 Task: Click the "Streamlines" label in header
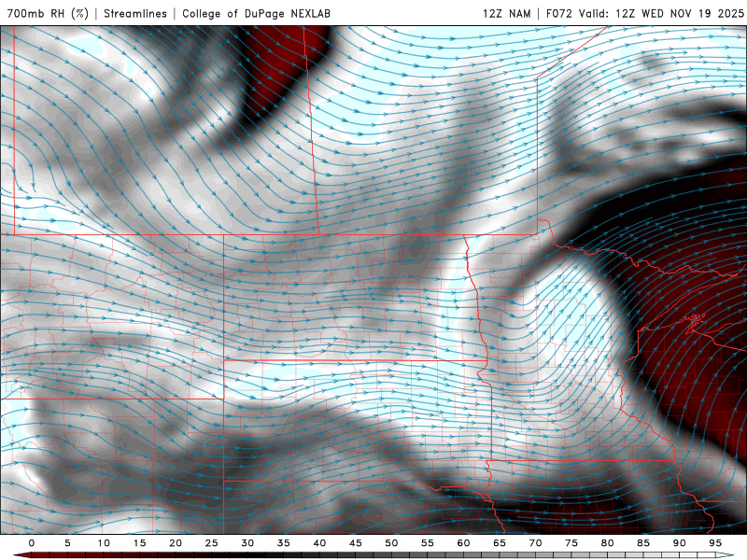coord(135,13)
